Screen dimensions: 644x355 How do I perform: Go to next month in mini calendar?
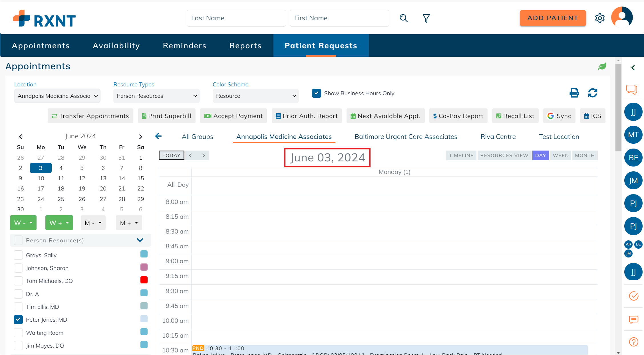click(140, 137)
